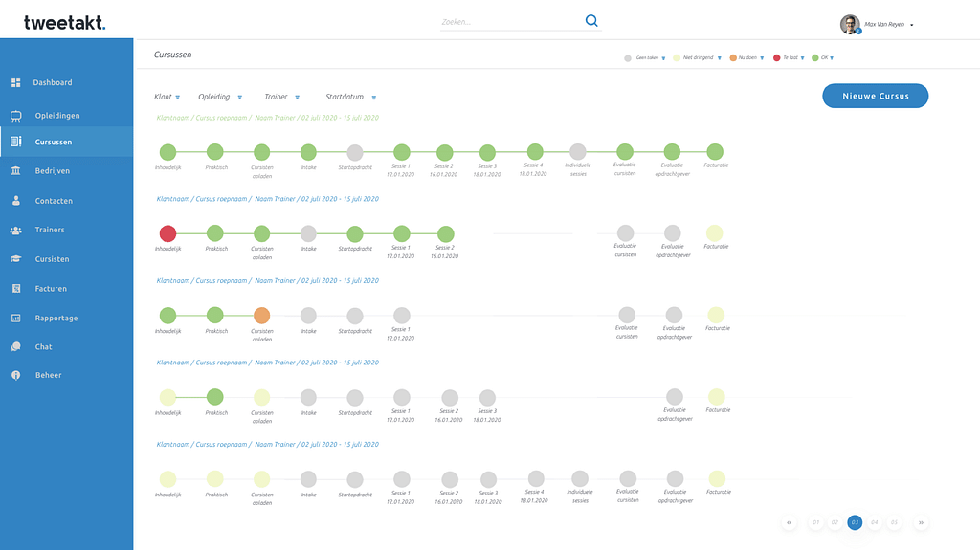Click the Rapportage chart icon

point(16,319)
